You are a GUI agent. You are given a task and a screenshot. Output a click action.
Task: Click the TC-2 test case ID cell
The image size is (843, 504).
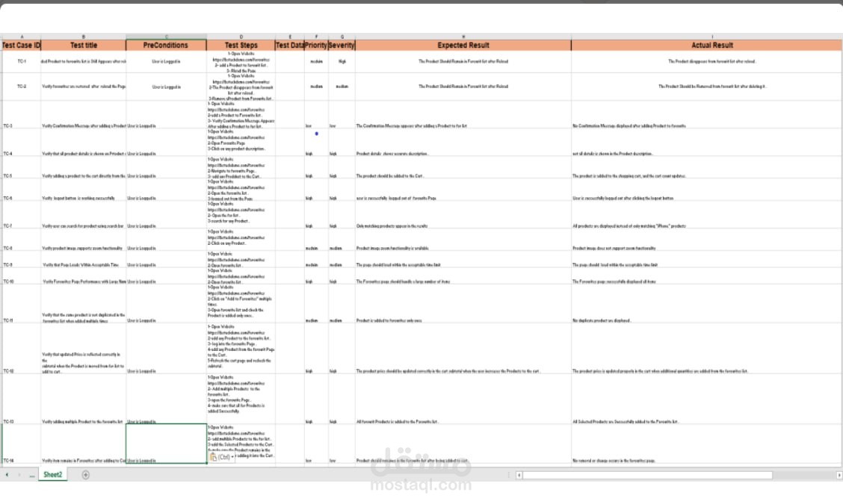[22, 87]
